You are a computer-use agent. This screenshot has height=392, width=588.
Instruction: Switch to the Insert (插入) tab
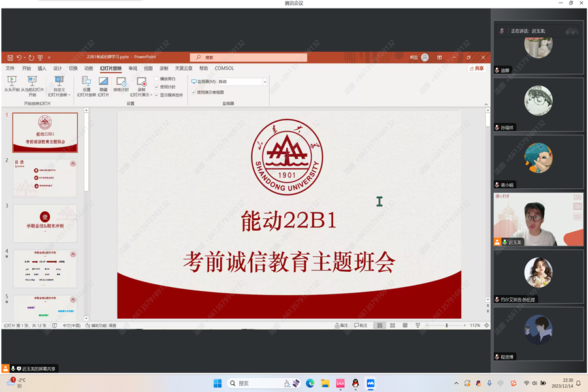click(42, 68)
